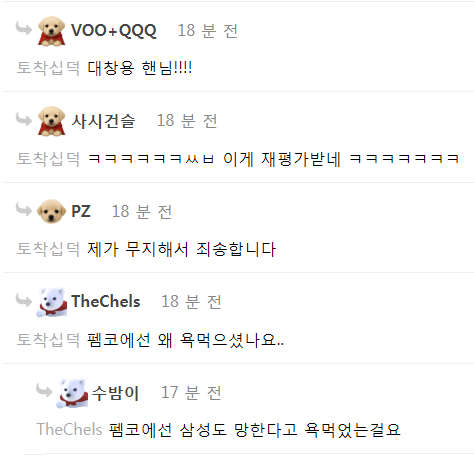The image size is (474, 457).
Task: Click the puppy avatar next to 사시건슬
Action: pyautogui.click(x=51, y=121)
